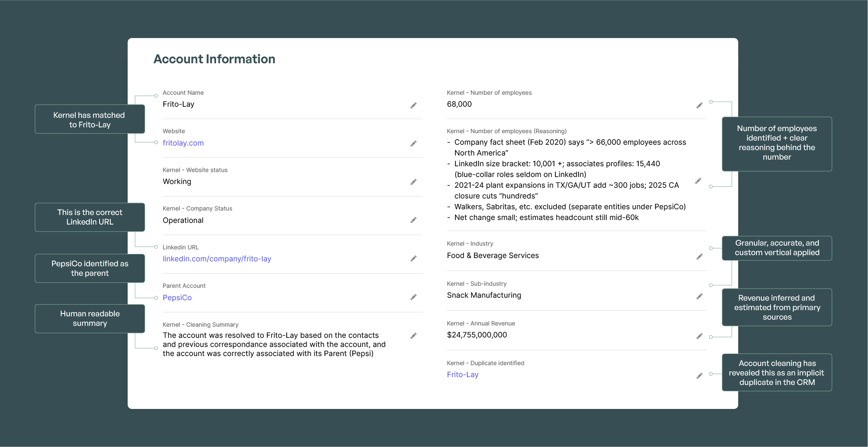Select the Account Name value Frito-Lay

coord(178,104)
